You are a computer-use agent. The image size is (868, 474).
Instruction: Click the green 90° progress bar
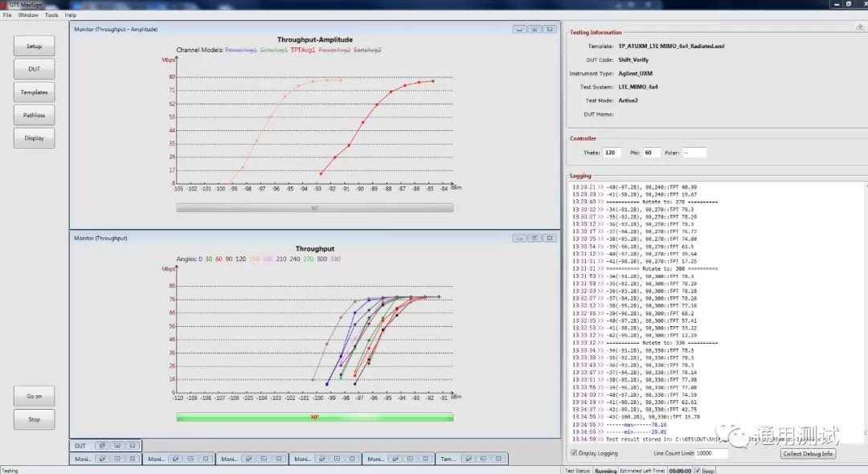[x=314, y=417]
